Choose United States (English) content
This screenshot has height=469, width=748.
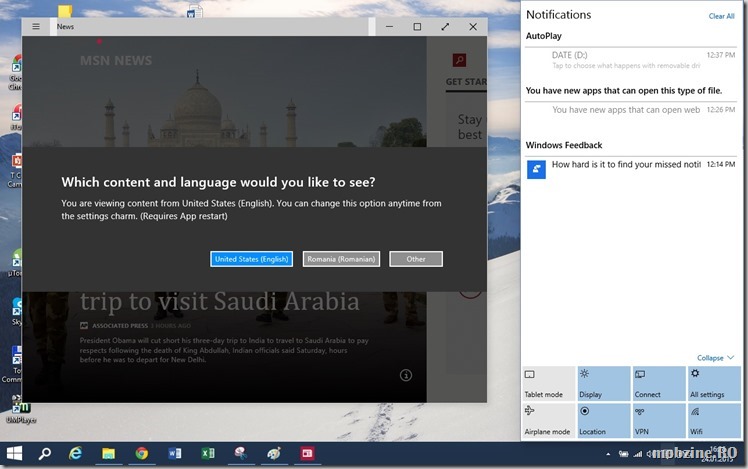(251, 259)
